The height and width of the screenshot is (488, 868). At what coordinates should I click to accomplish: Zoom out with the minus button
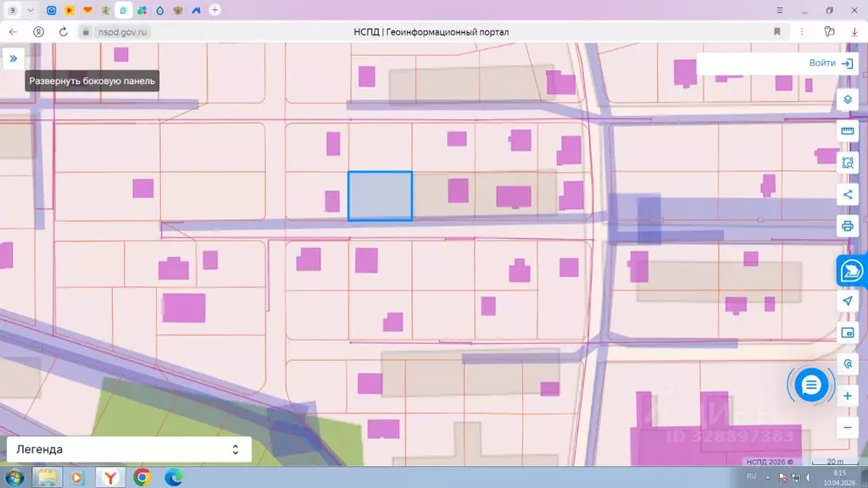click(847, 427)
